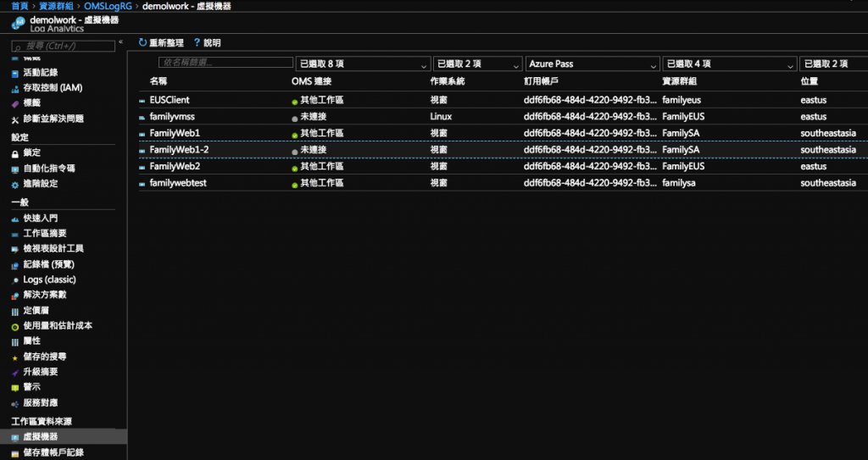Image resolution: width=868 pixels, height=460 pixels.
Task: Click the 訂用帳戶 column header
Action: pyautogui.click(x=542, y=81)
